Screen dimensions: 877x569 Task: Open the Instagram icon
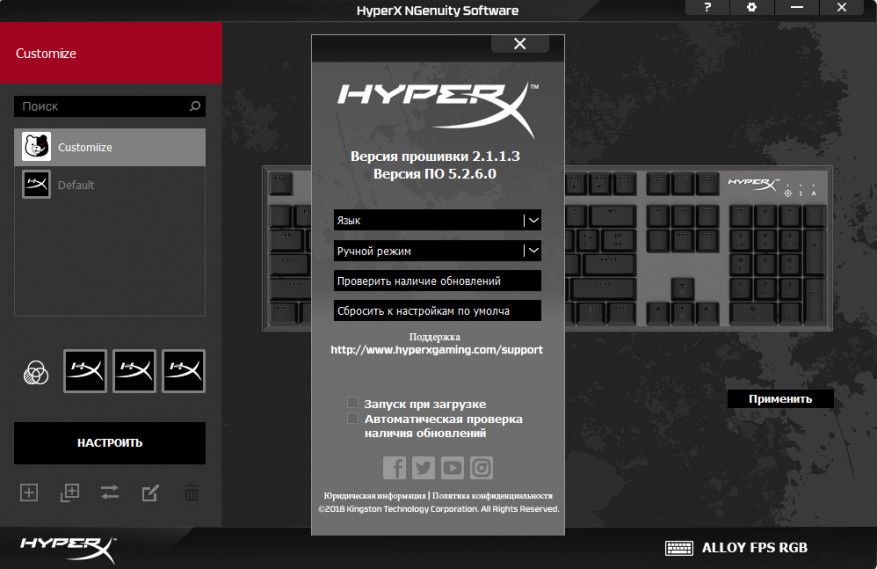coord(482,468)
